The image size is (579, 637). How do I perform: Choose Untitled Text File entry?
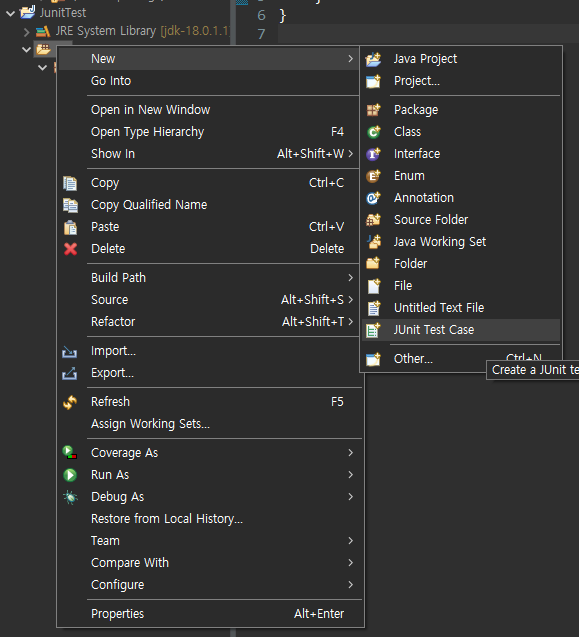461,308
